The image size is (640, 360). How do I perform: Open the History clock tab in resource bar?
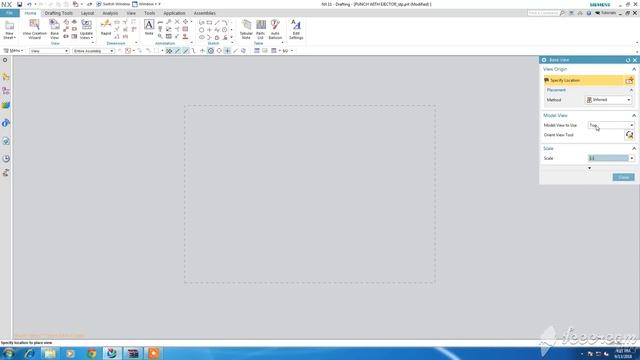[x=6, y=158]
